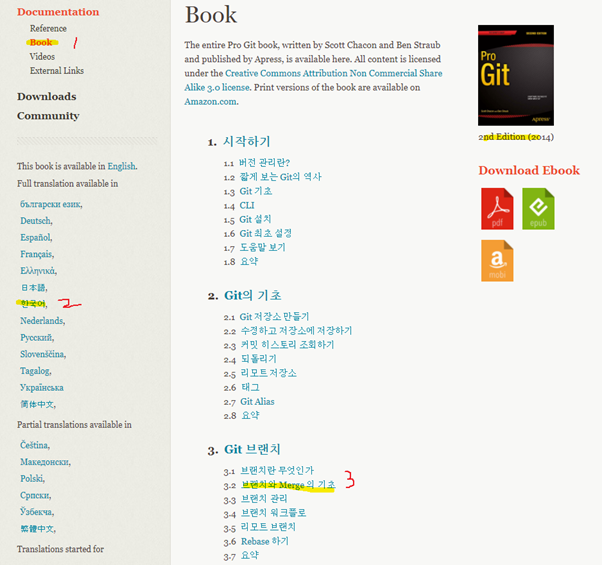
Task: Go to the Community section
Action: tap(48, 116)
